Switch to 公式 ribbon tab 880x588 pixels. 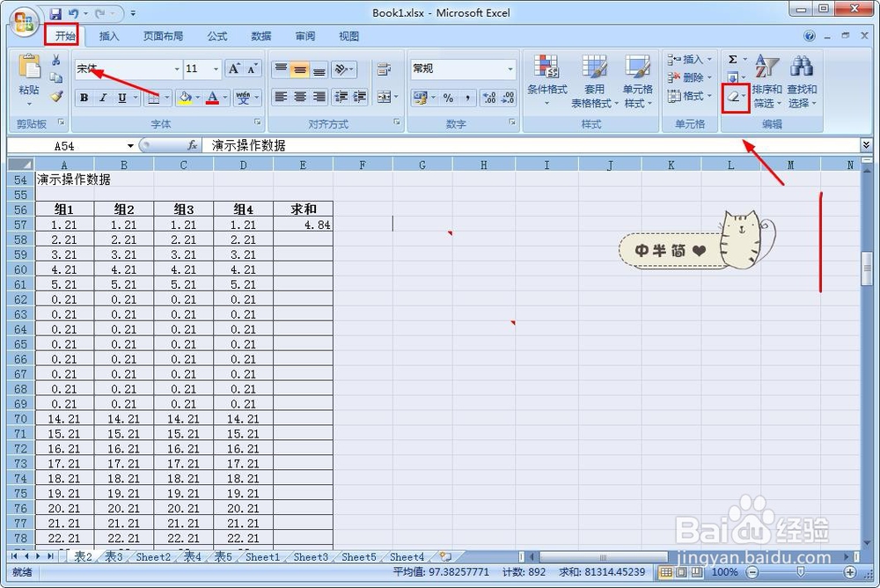[x=217, y=36]
